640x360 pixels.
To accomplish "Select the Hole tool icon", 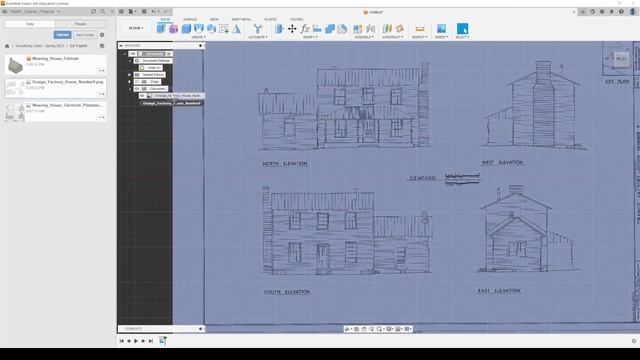I will (211, 29).
